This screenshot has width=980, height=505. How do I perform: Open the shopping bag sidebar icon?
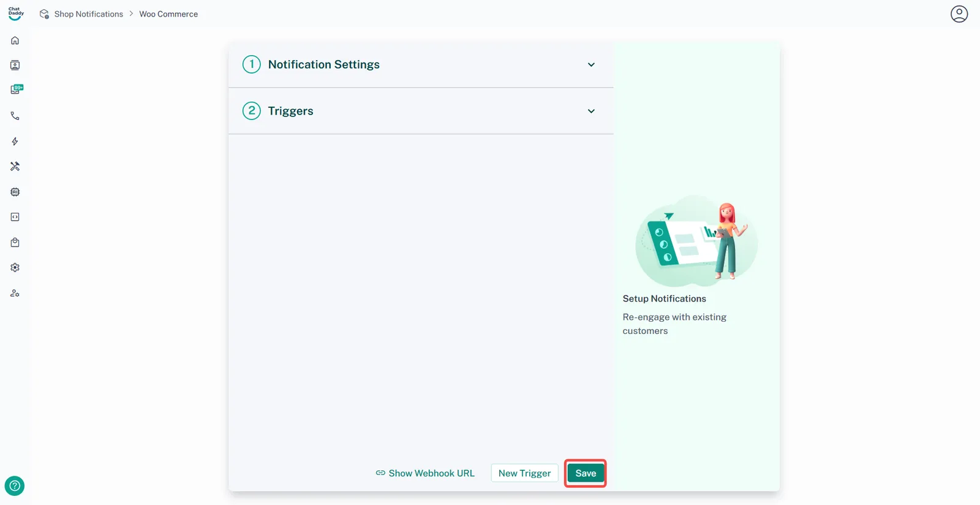click(x=15, y=243)
